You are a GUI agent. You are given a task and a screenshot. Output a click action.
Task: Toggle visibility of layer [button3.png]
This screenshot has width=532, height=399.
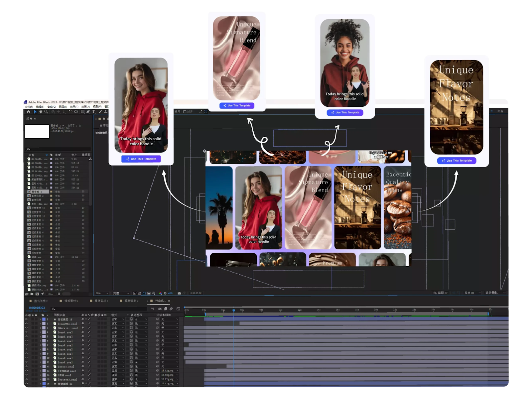coord(26,379)
